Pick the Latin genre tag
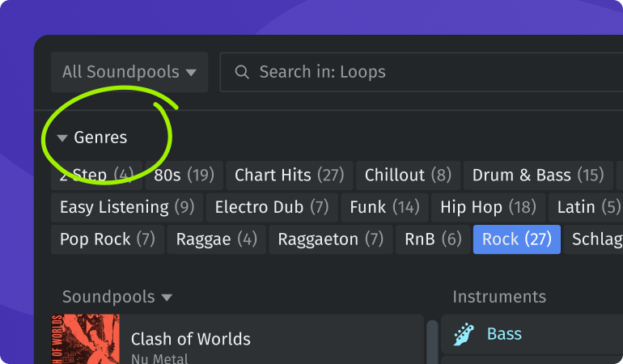 click(x=587, y=207)
